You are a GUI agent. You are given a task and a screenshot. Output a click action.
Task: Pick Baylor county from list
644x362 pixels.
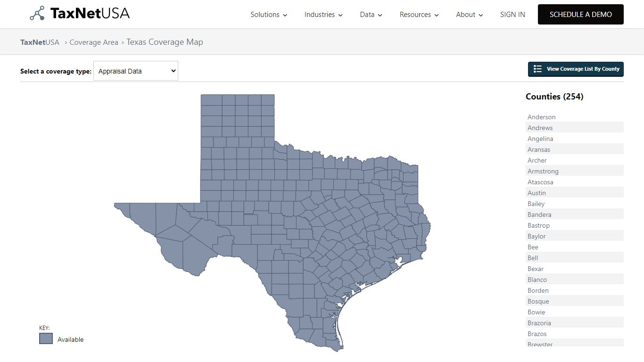coord(575,236)
